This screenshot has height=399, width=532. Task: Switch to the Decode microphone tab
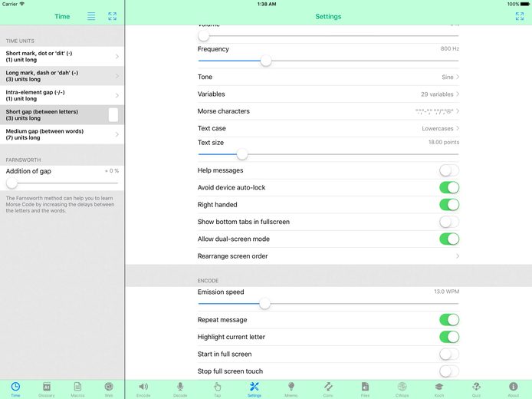coord(180,389)
